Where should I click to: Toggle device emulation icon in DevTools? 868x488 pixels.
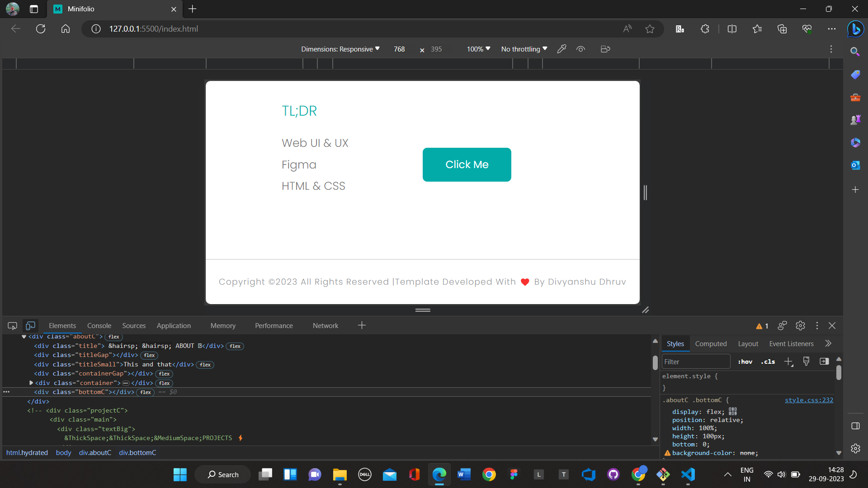pyautogui.click(x=30, y=326)
